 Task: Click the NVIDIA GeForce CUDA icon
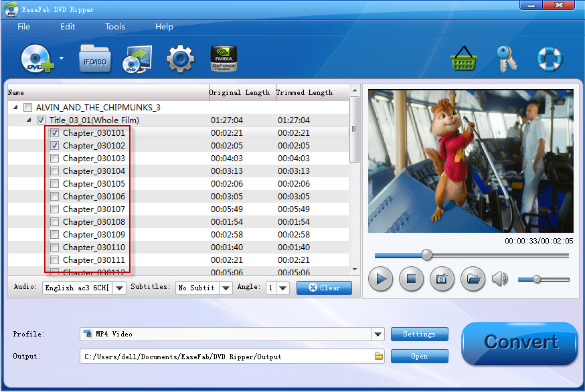pos(224,59)
